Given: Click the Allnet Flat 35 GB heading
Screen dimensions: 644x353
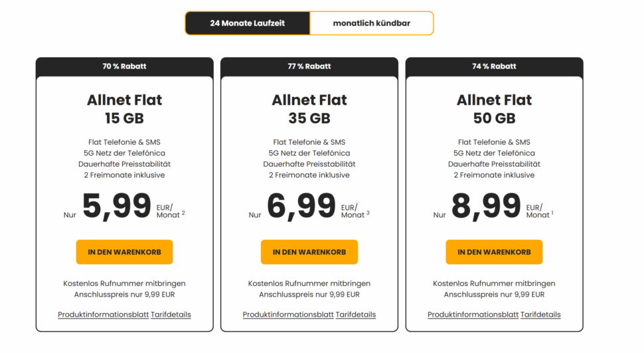Looking at the screenshot, I should tap(309, 109).
